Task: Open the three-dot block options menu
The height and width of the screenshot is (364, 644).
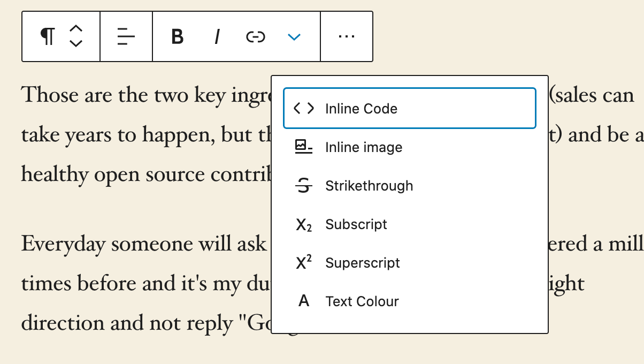Action: tap(347, 36)
